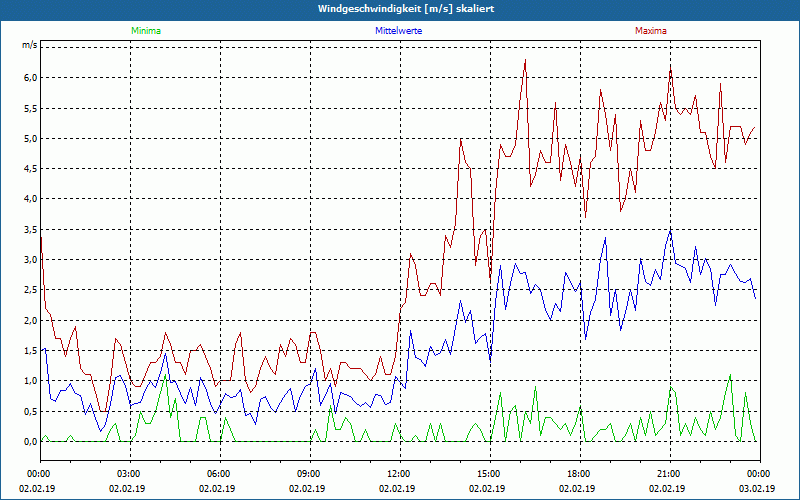Click the '09:00' time label
Viewport: 800px width, 500px height.
coord(308,474)
